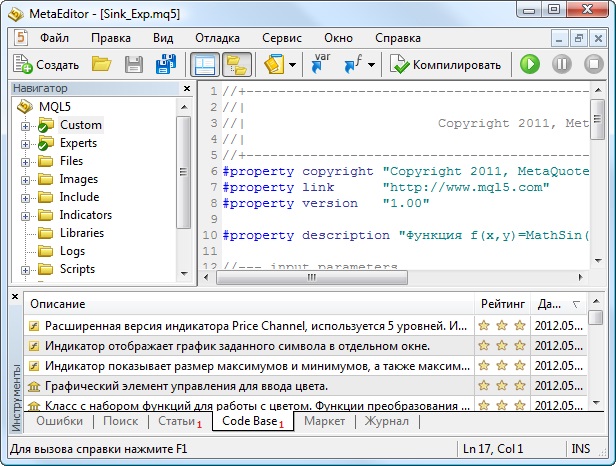Click the function insert f icon
Viewport: 616px width, 466px height.
coord(353,64)
